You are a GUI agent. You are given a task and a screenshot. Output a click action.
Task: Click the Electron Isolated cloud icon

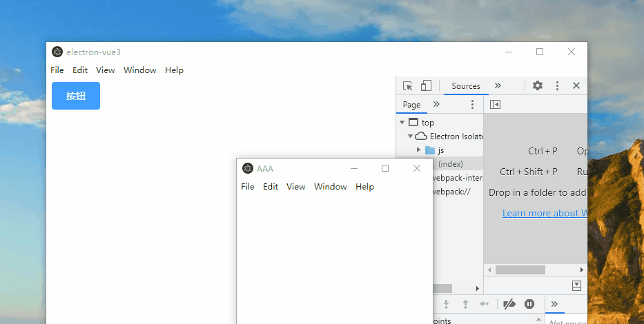pyautogui.click(x=421, y=136)
